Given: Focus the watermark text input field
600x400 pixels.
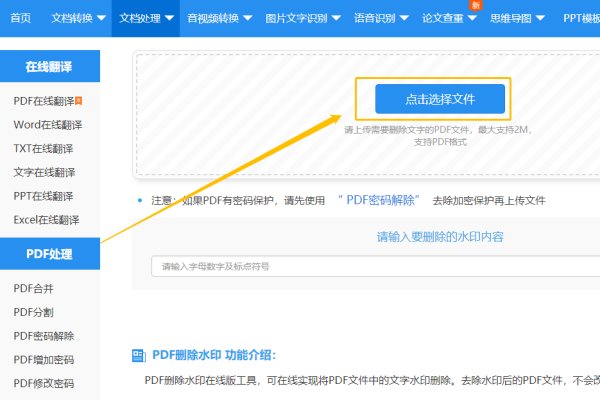Looking at the screenshot, I should click(375, 266).
